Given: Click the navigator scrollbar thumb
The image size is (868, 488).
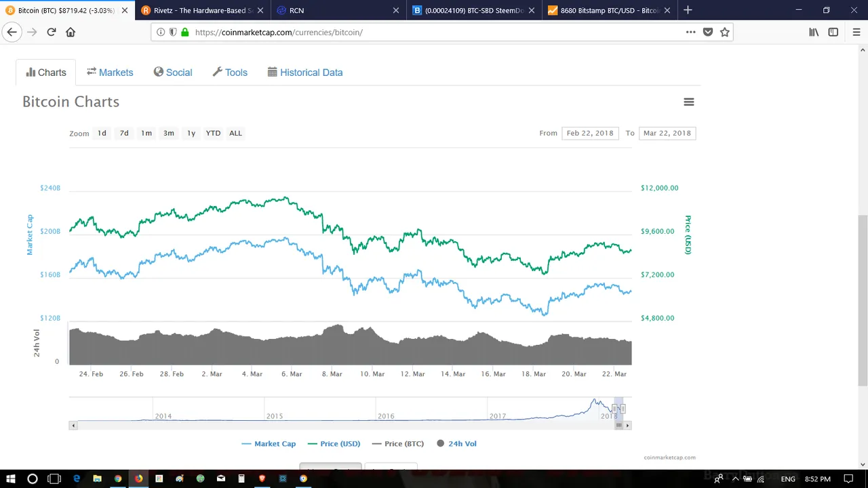Looking at the screenshot, I should pos(618,425).
